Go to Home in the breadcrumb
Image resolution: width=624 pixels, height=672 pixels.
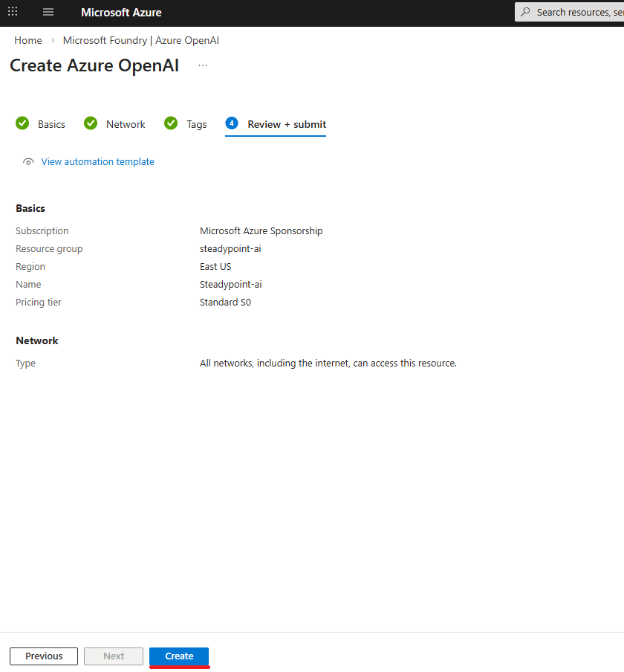tap(28, 40)
